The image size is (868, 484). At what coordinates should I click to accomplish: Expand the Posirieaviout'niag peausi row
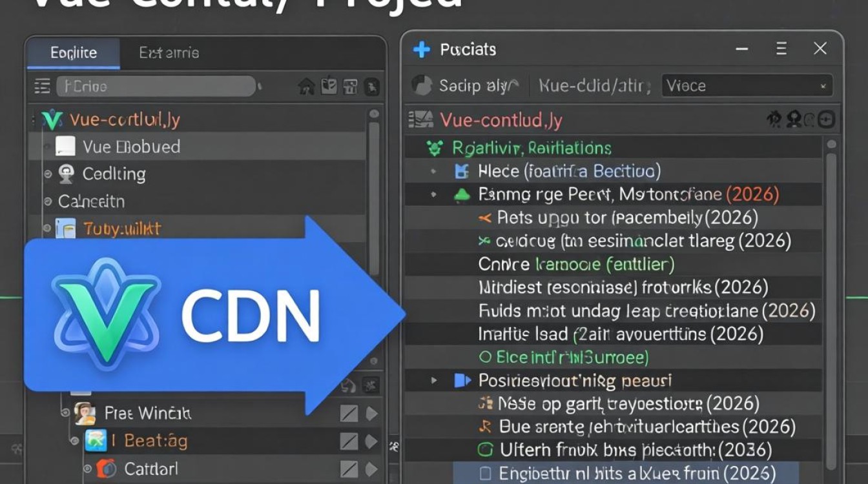coord(434,381)
